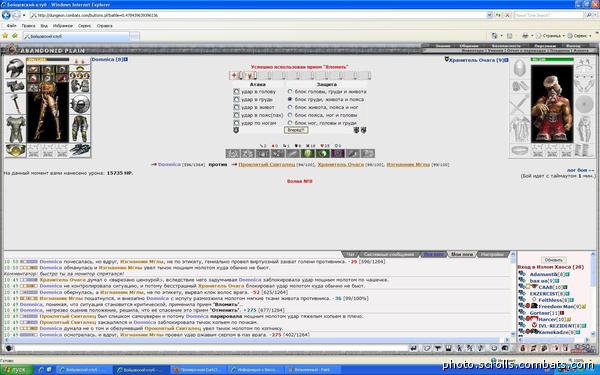
Task: Click the helmet equipment slot of Domnica
Action: pos(15,68)
